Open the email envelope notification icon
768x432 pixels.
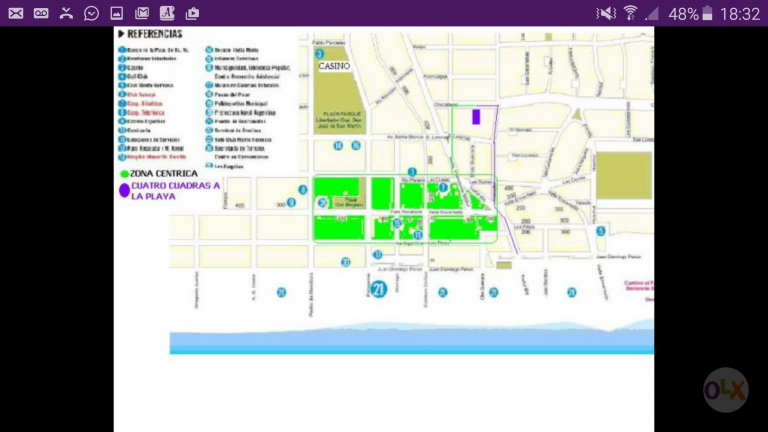point(16,13)
